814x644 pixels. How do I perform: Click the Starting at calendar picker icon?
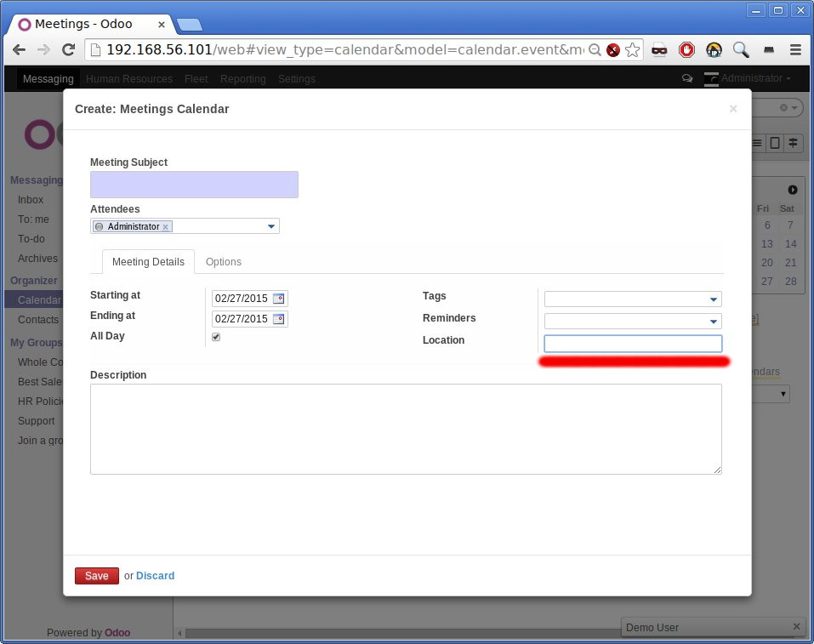[279, 299]
